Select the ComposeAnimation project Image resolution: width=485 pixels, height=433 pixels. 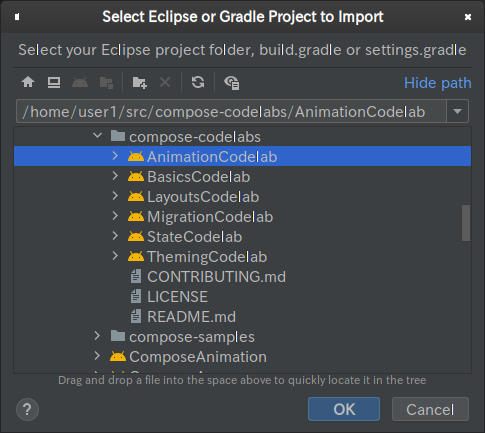[242, 356]
